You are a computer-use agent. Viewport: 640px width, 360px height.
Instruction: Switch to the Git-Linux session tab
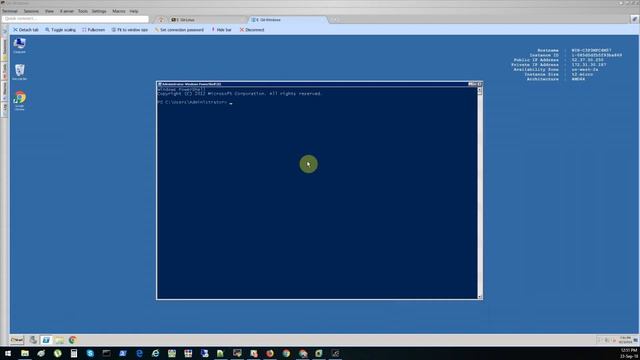click(x=207, y=20)
